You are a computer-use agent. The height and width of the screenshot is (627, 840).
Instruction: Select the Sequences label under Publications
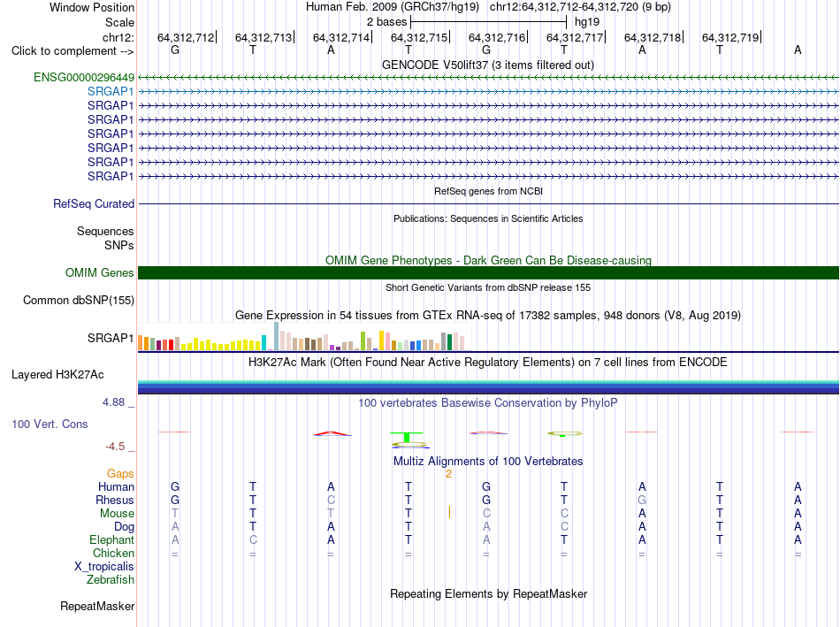(105, 231)
